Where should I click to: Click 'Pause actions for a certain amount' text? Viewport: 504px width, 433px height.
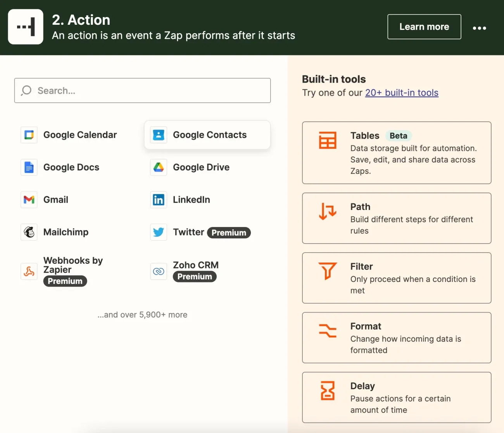pyautogui.click(x=400, y=404)
